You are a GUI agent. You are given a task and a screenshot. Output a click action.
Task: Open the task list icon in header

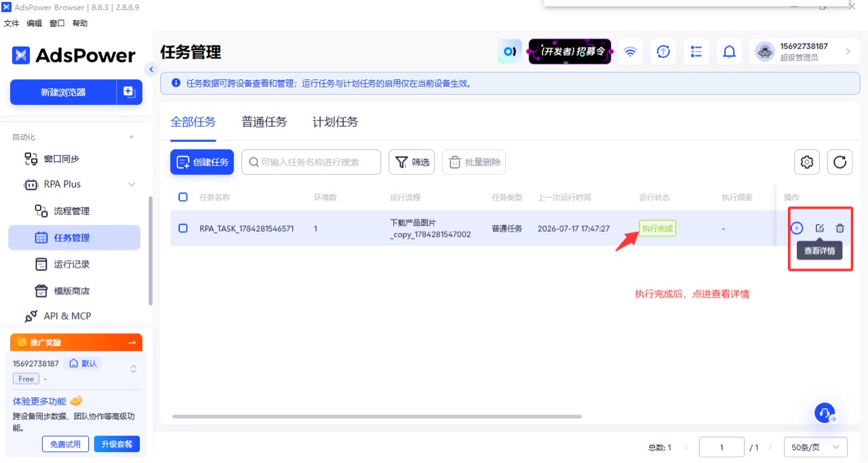tap(696, 52)
